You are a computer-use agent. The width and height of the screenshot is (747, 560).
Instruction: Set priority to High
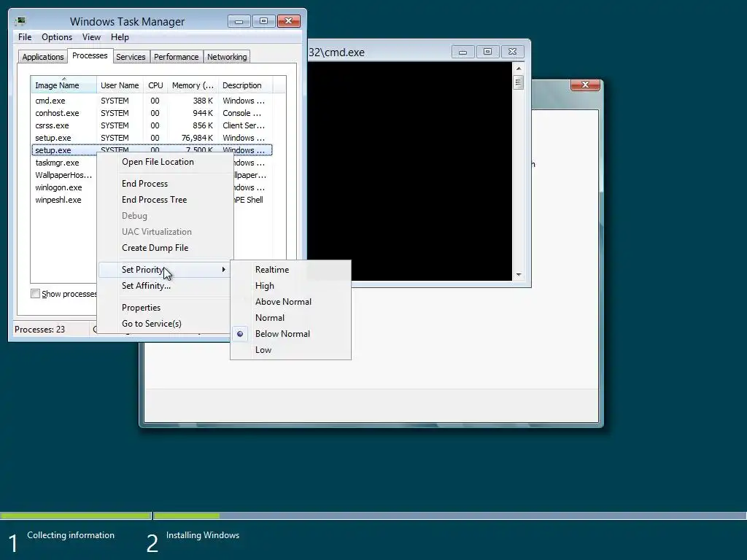pos(290,286)
